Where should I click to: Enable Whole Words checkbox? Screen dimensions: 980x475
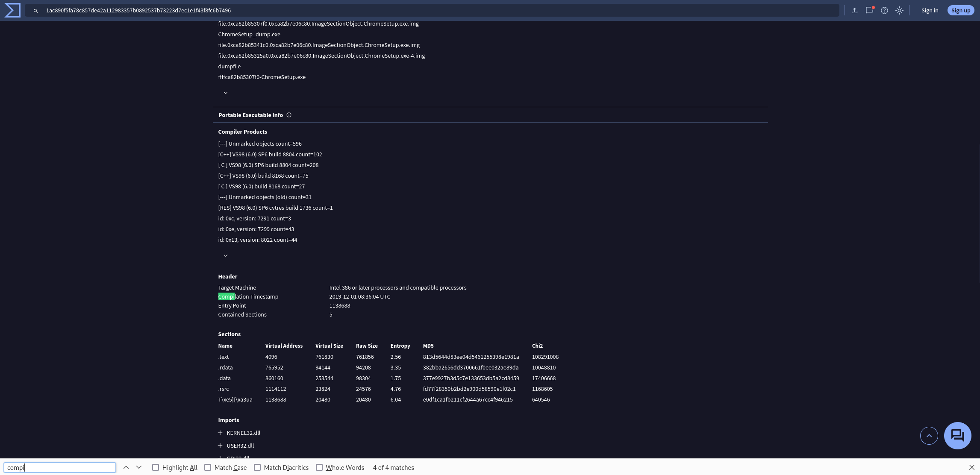click(319, 467)
